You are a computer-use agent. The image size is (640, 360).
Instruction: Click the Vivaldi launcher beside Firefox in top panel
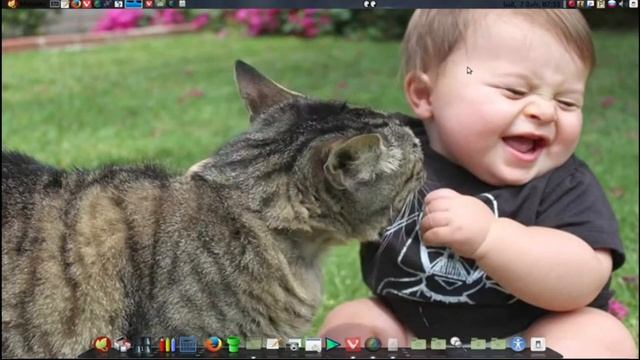pos(87,4)
